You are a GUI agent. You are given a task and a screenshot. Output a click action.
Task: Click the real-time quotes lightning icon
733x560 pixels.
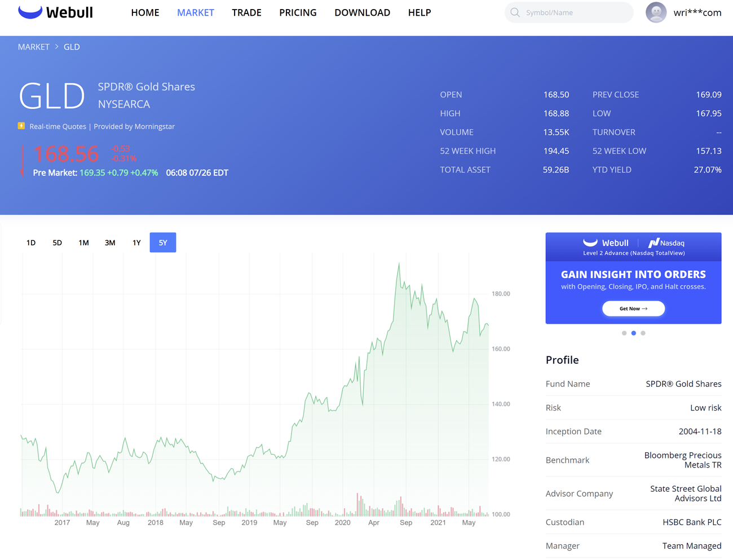tap(21, 126)
